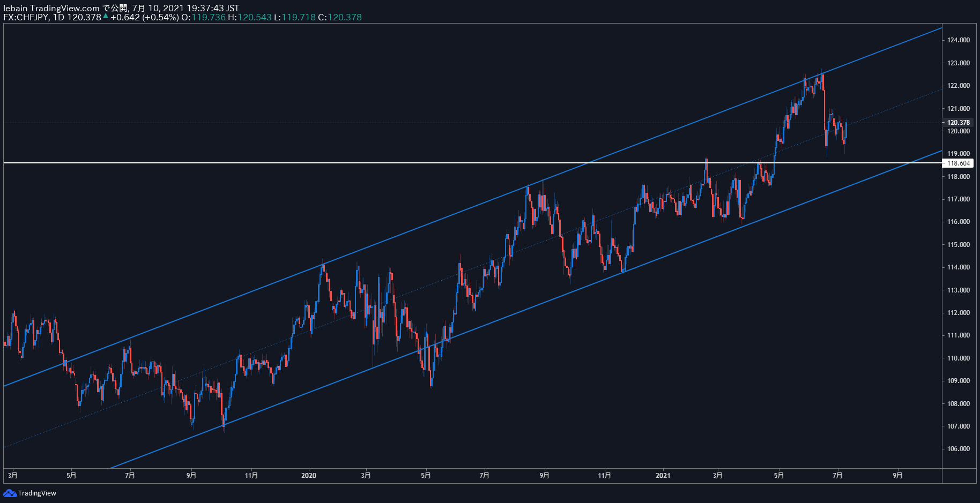Click the TradingView watermark text
Viewport: 980px width, 503px height.
click(x=37, y=493)
